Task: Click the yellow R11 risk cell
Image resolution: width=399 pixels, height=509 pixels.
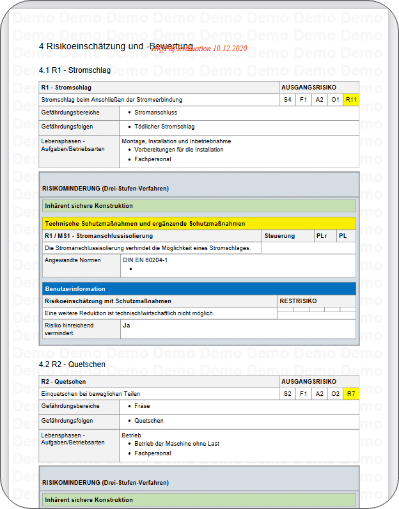Action: pyautogui.click(x=351, y=100)
